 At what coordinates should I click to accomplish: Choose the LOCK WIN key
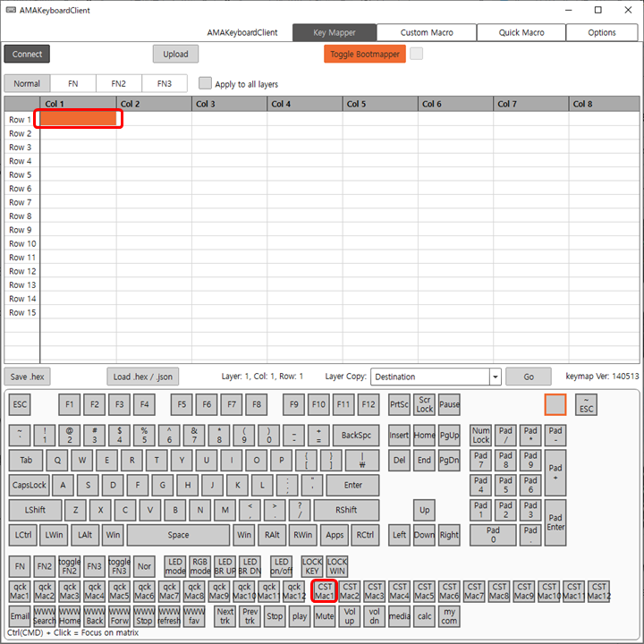337,566
